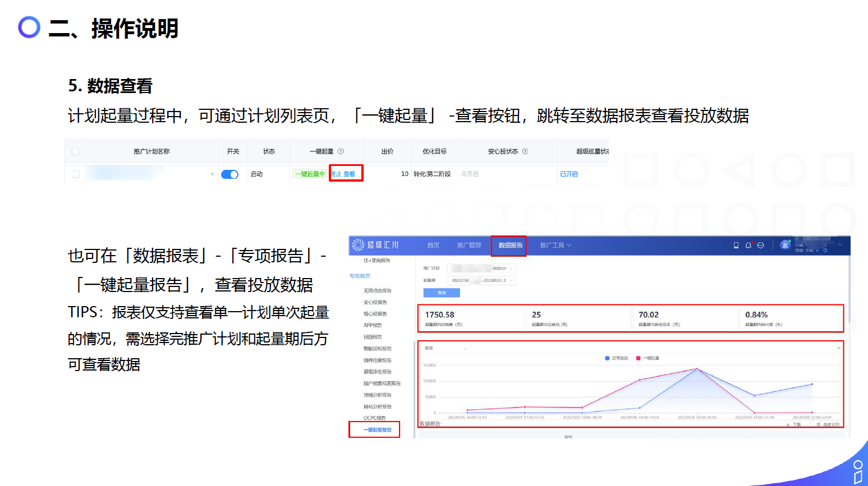Check the select-all checkbox in table header
The width and height of the screenshot is (868, 486).
pos(75,151)
